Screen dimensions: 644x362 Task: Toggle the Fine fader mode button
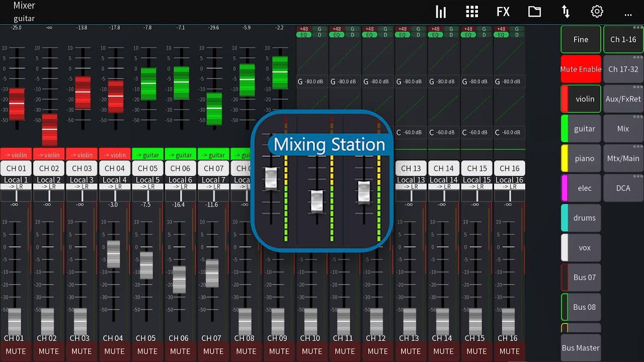pos(581,39)
